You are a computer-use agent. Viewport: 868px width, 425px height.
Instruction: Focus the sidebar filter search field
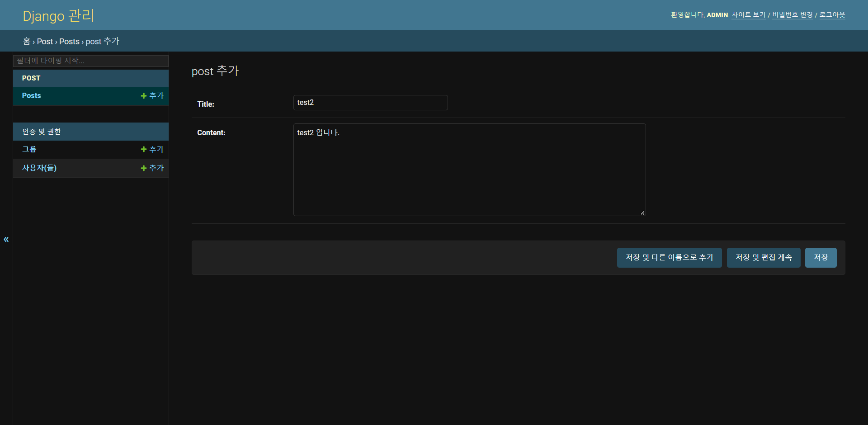(x=91, y=61)
